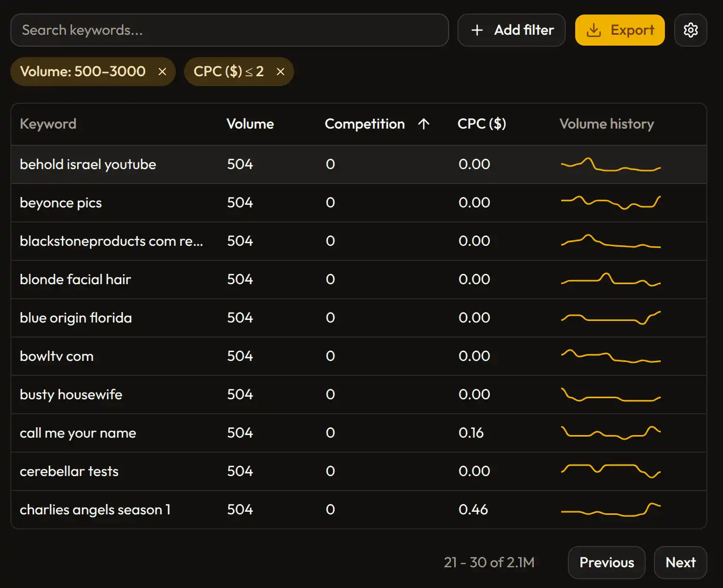Sort the table by Volume column

tap(250, 124)
